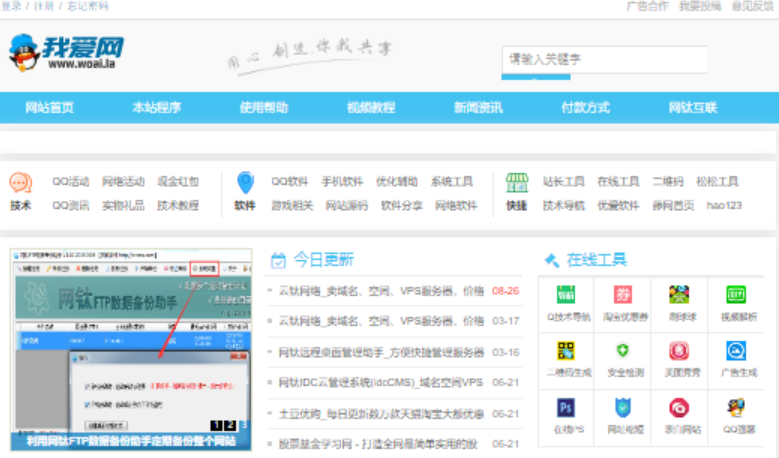Image resolution: width=779 pixels, height=458 pixels.
Task: Click the 意见反馈 link at top right
Action: click(752, 6)
